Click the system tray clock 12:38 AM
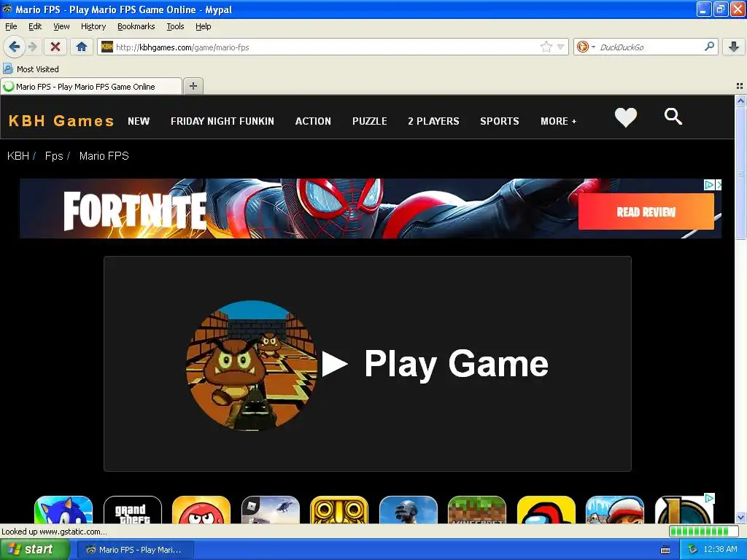The width and height of the screenshot is (747, 560). click(720, 549)
